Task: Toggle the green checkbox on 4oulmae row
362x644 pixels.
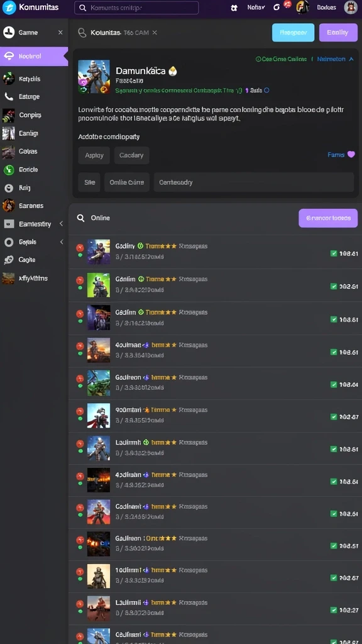Action: point(334,352)
